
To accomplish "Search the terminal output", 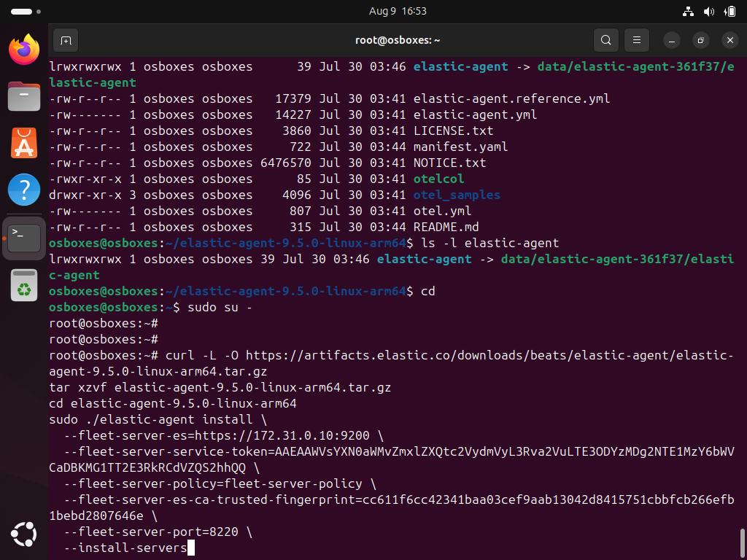I will pos(606,41).
